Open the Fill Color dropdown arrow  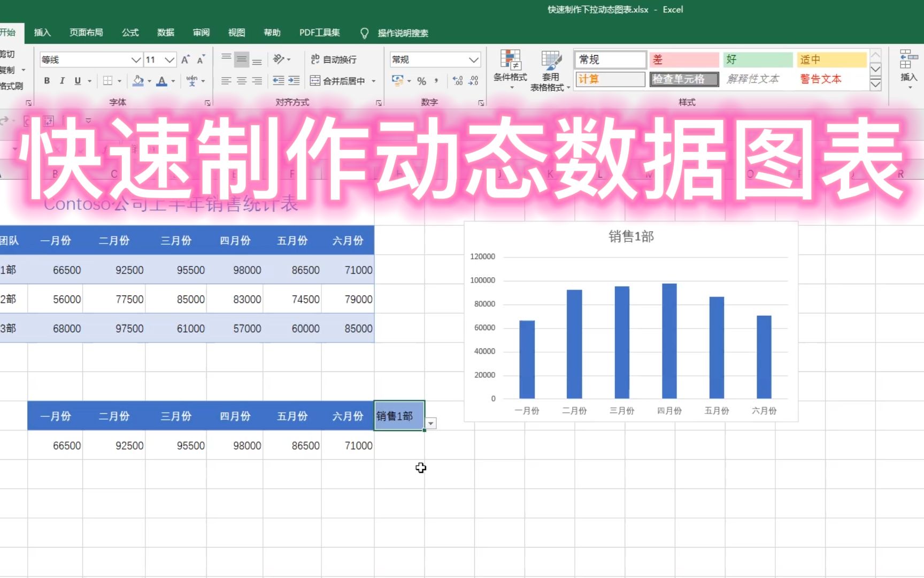click(x=149, y=81)
